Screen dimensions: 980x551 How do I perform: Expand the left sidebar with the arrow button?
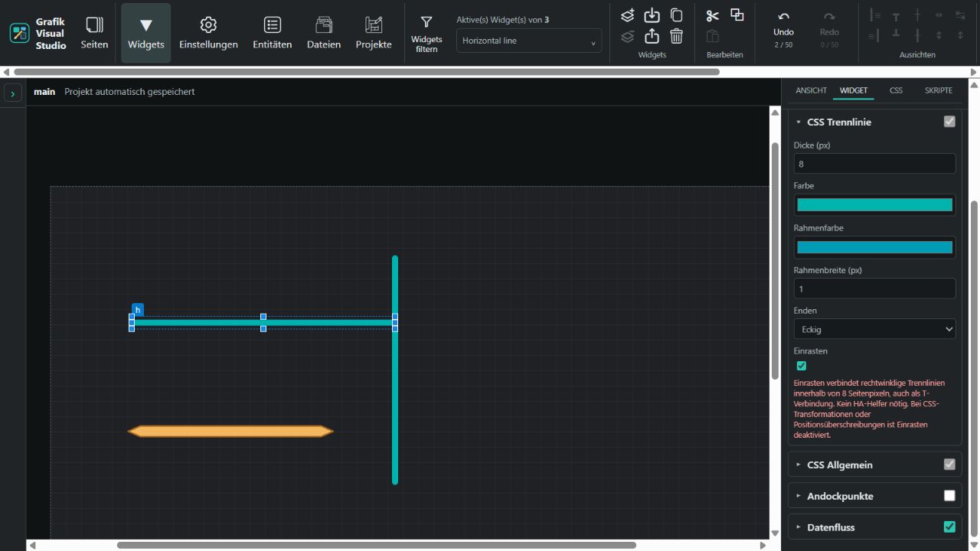tap(13, 93)
